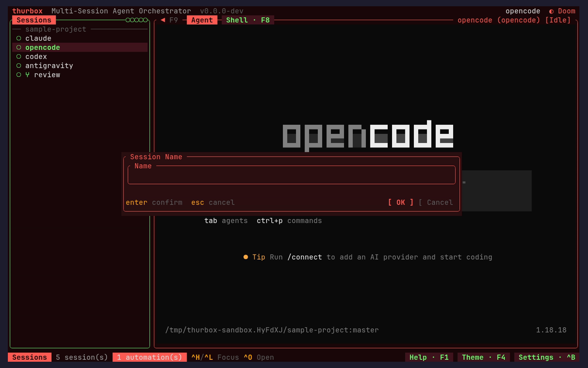Switch to the Agent tab
The image size is (588, 368).
point(202,20)
